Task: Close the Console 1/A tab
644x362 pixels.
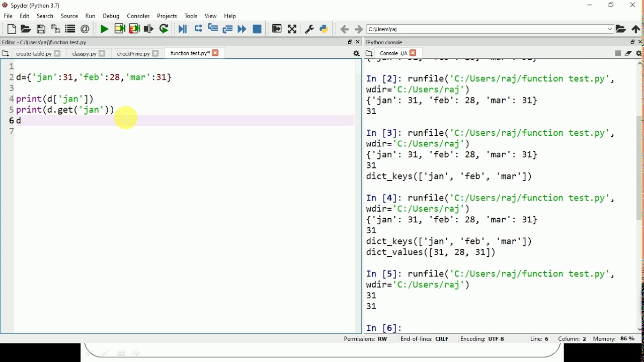Action: [414, 53]
